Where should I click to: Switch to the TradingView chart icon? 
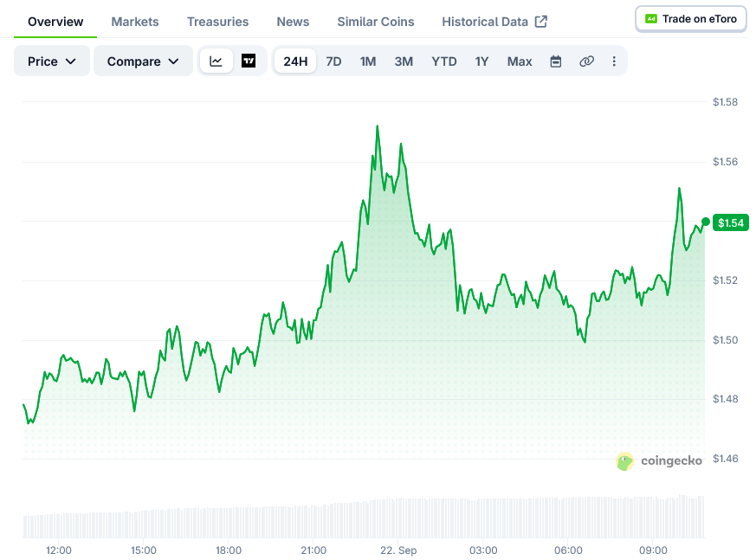click(x=249, y=61)
